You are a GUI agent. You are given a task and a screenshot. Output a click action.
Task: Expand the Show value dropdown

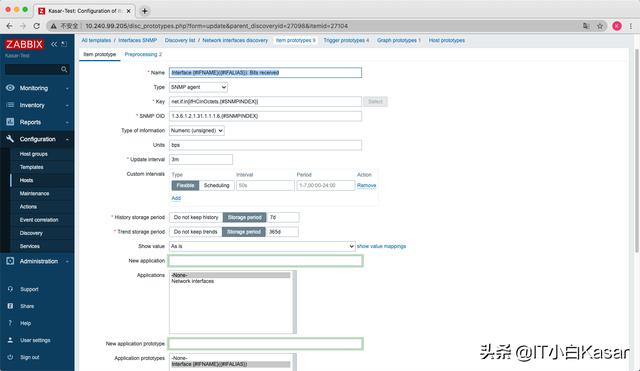pyautogui.click(x=262, y=247)
